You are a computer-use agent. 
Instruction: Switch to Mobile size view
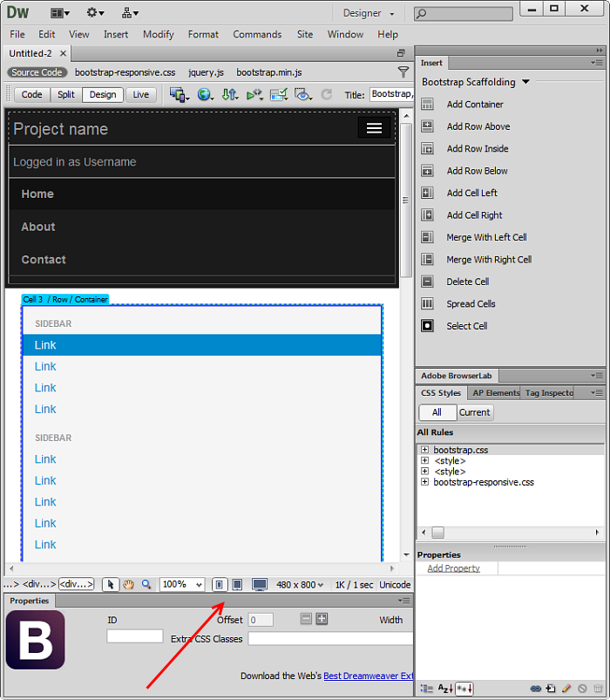pyautogui.click(x=219, y=584)
